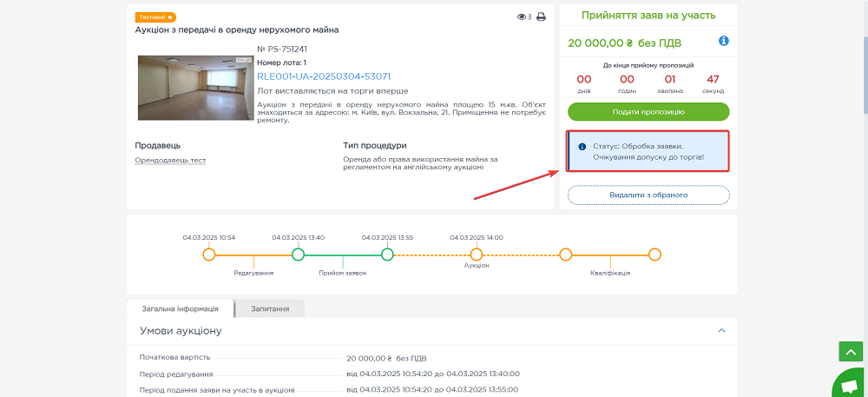The height and width of the screenshot is (397, 868).
Task: Click the eye views counter icon
Action: pyautogui.click(x=521, y=17)
